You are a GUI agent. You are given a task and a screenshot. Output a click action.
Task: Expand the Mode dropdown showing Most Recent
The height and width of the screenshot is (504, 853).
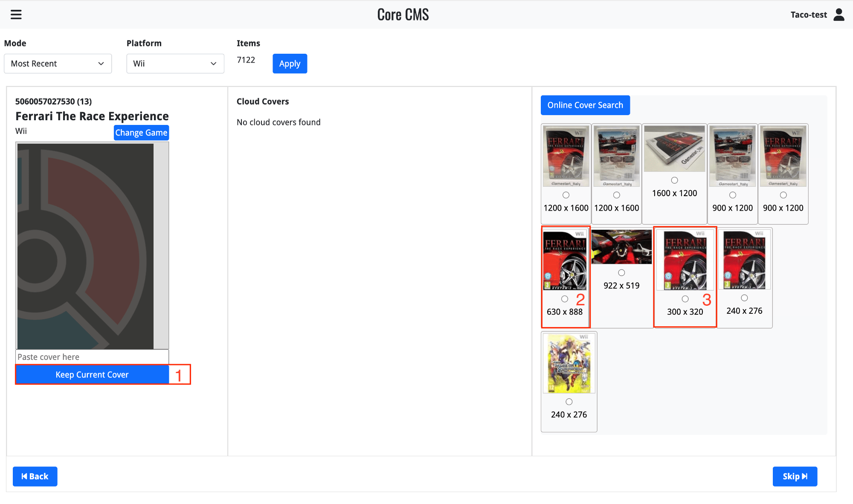pyautogui.click(x=58, y=64)
